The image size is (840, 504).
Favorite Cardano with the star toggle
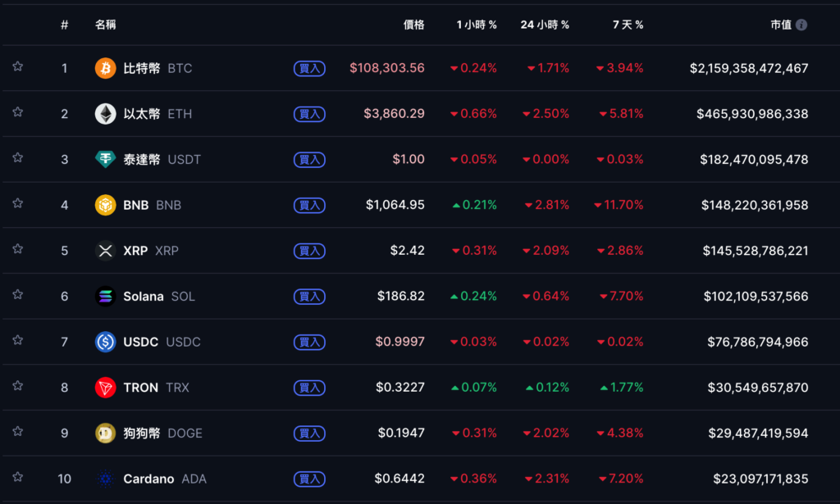pyautogui.click(x=18, y=477)
